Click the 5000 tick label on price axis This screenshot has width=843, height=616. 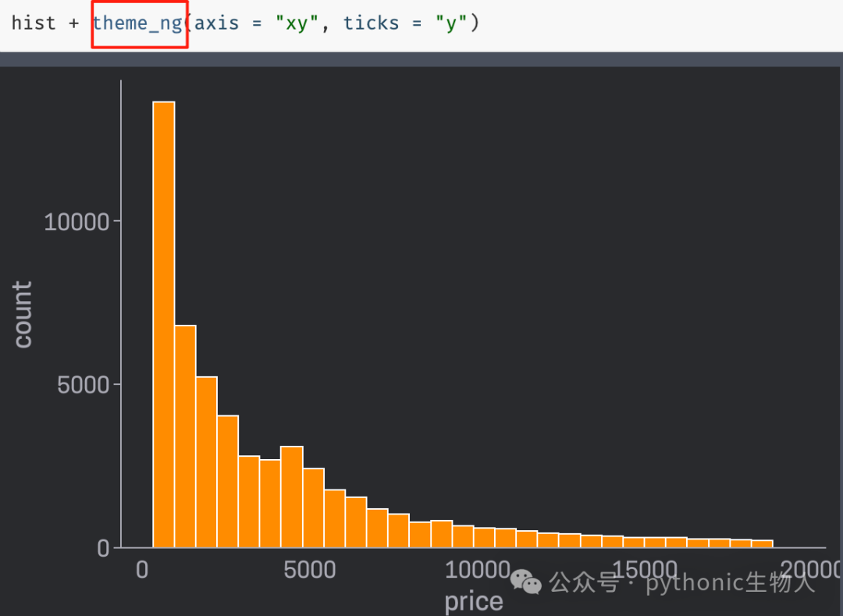(310, 570)
